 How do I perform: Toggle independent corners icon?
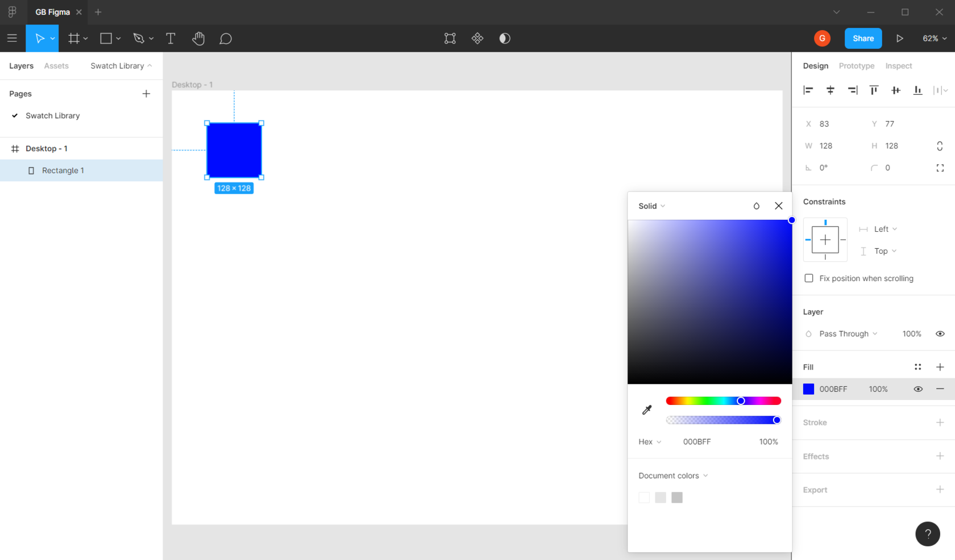tap(940, 168)
